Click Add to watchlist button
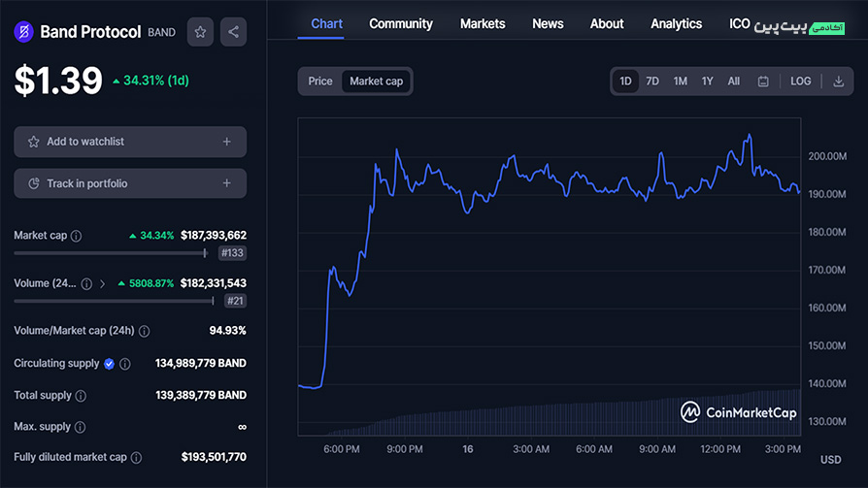Screen dimensions: 868x488 (x=130, y=142)
